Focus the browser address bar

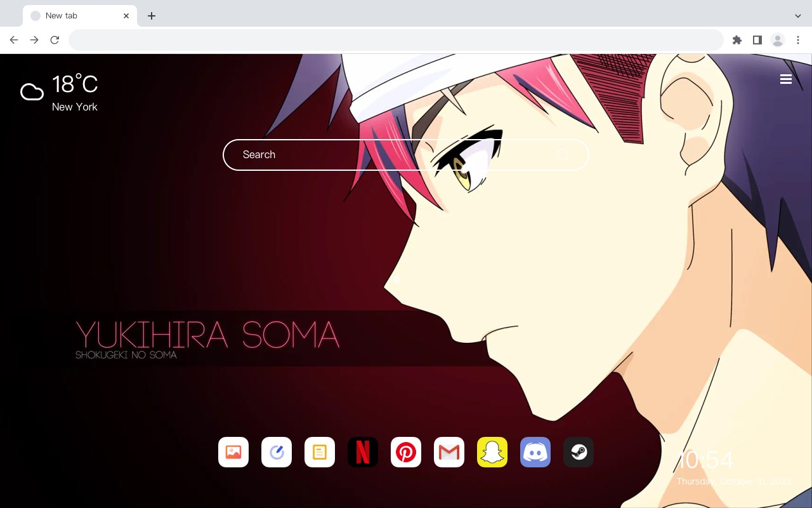[x=396, y=40]
